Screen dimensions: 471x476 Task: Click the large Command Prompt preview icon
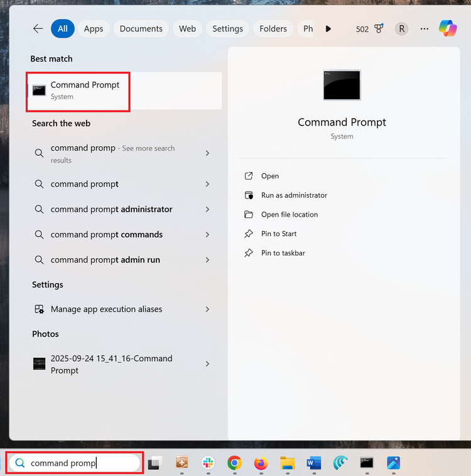[x=342, y=85]
